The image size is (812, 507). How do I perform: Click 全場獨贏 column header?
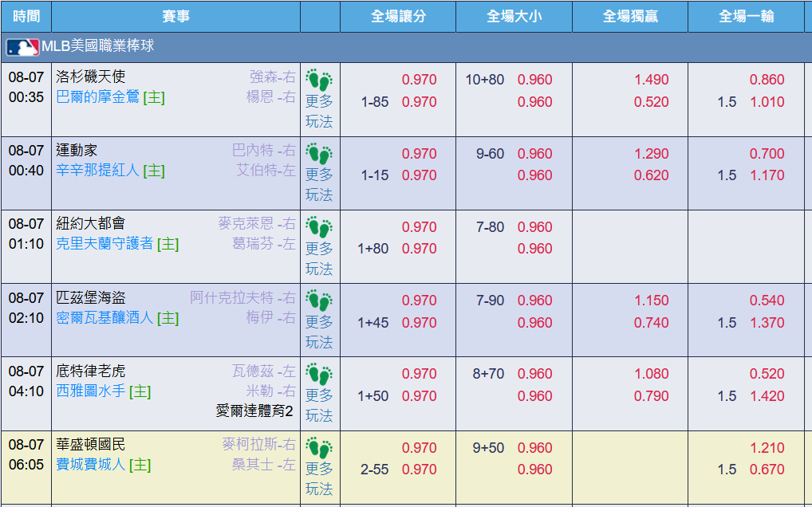pyautogui.click(x=629, y=17)
